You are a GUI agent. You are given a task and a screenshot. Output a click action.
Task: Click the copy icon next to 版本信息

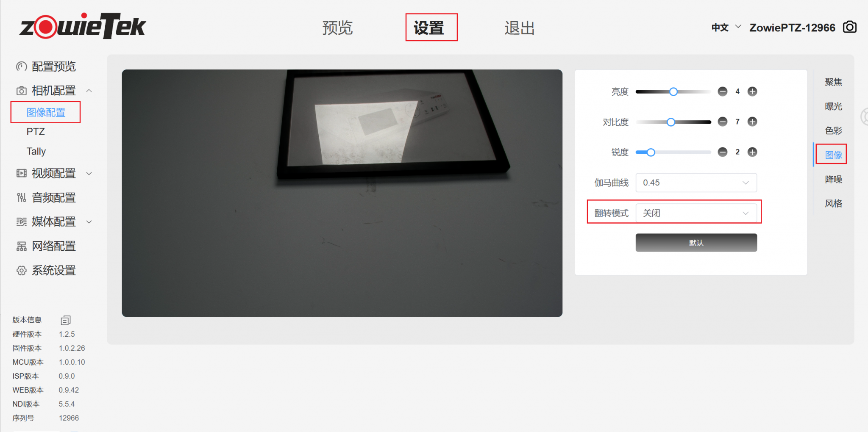[66, 320]
